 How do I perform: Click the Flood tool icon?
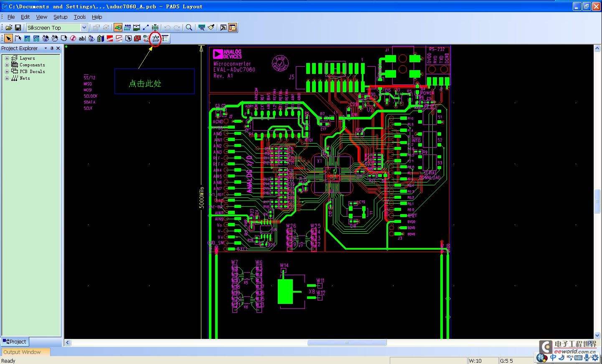pyautogui.click(x=91, y=38)
